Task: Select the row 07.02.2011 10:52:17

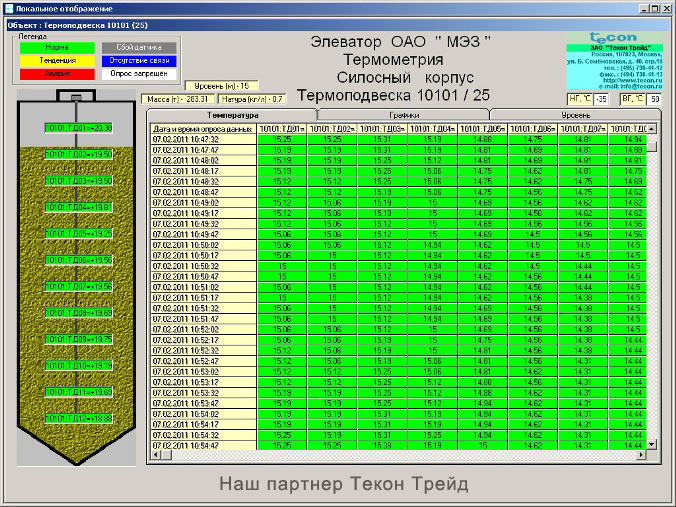Action: coord(398,340)
